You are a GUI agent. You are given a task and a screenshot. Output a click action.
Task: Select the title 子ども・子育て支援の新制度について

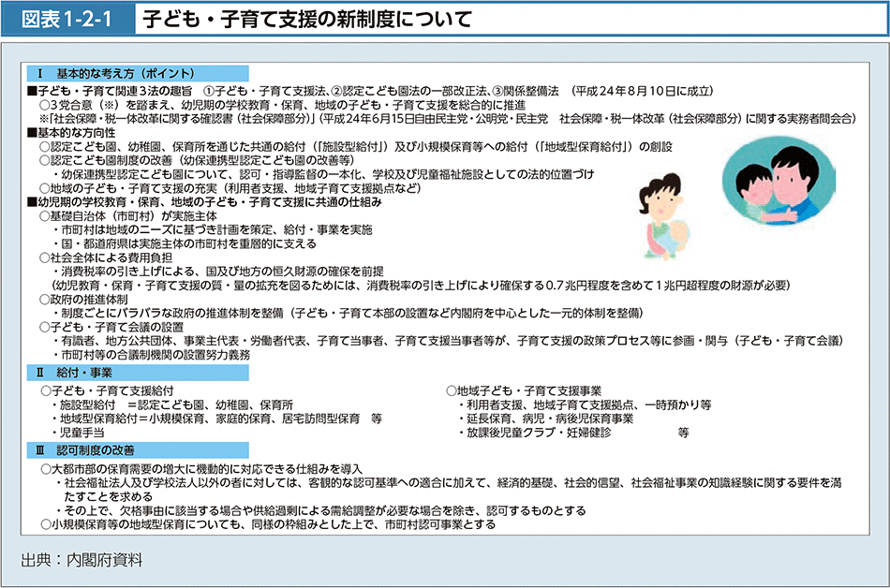304,18
